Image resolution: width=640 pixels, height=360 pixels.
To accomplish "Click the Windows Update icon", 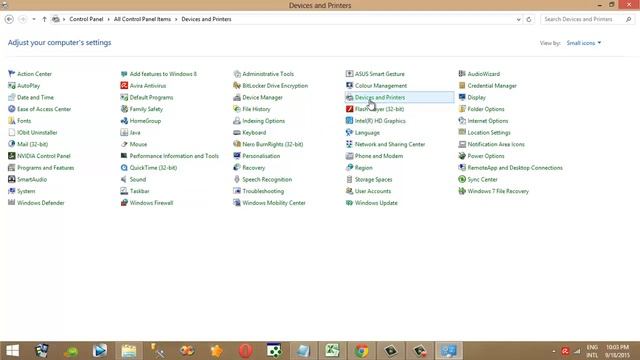I will [349, 203].
